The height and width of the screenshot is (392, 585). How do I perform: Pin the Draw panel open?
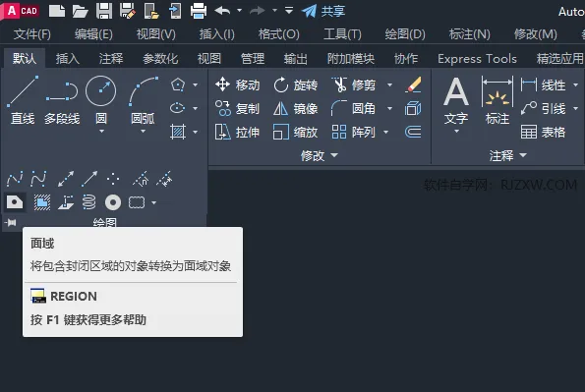(11, 223)
